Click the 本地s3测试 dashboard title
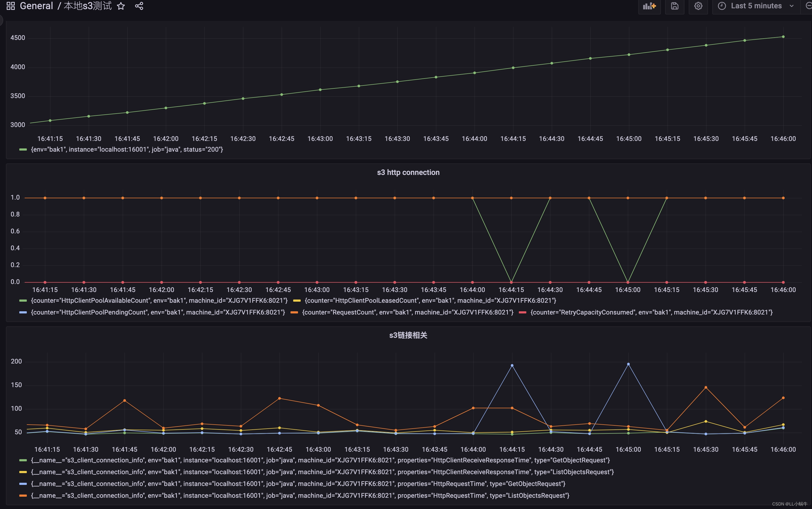The image size is (812, 509). point(88,6)
